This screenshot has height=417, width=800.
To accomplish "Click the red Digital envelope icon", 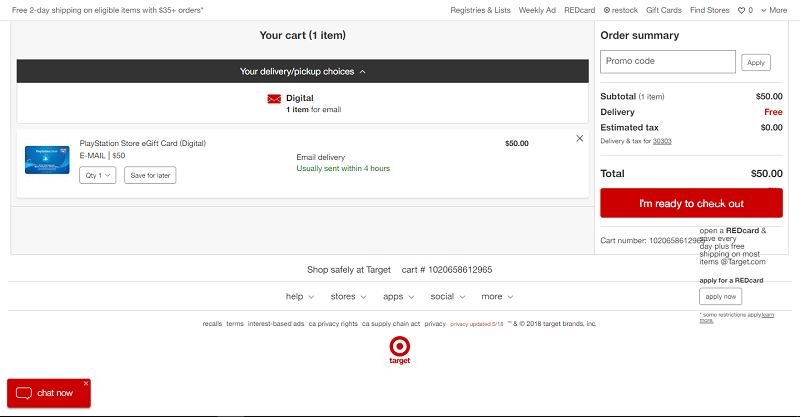I will tap(274, 99).
